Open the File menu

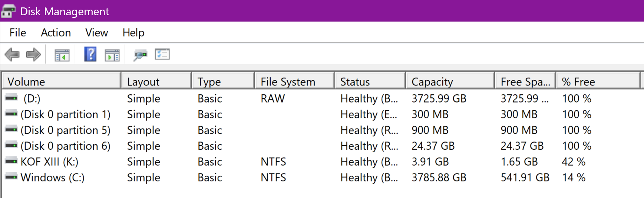tap(18, 33)
